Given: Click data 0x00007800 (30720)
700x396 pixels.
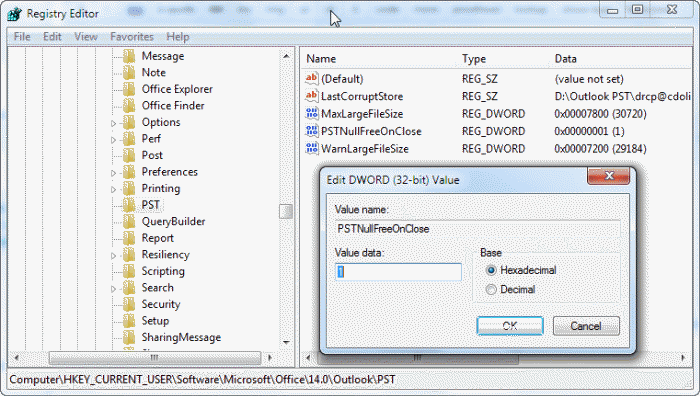Looking at the screenshot, I should point(600,114).
